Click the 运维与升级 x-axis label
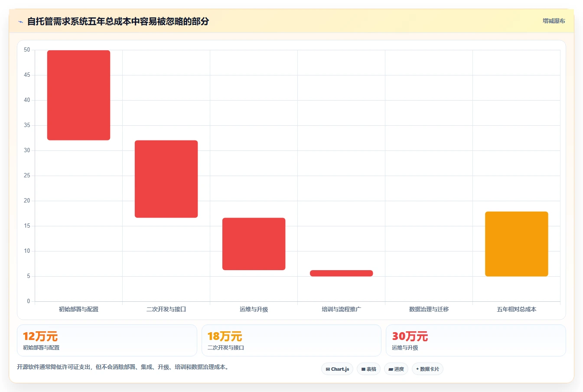The image size is (583, 392). pos(254,309)
